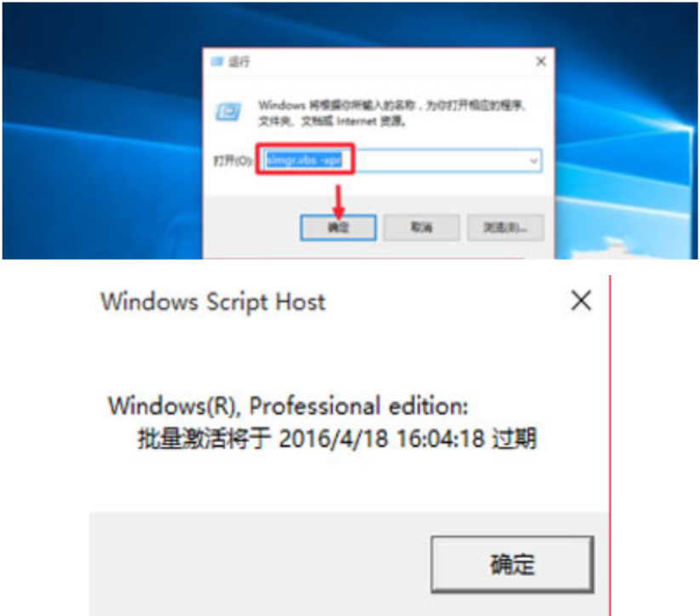Click the small Run icon in dialog title bar
The width and height of the screenshot is (700, 616).
click(217, 61)
